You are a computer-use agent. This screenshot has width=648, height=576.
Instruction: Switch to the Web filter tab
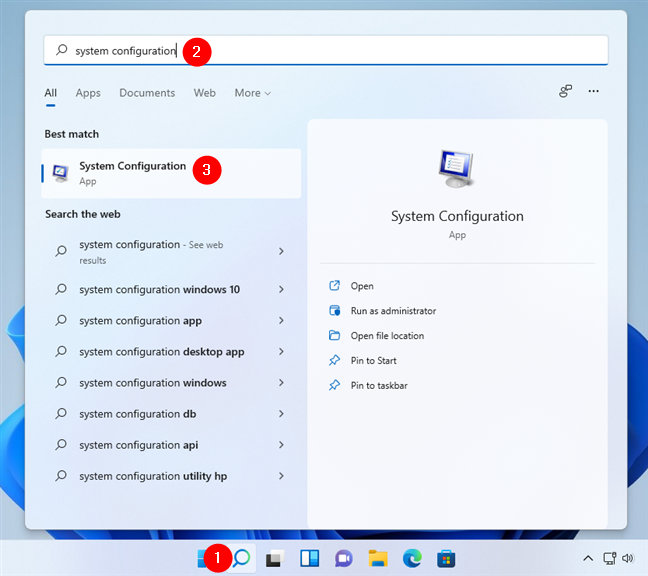coord(205,93)
